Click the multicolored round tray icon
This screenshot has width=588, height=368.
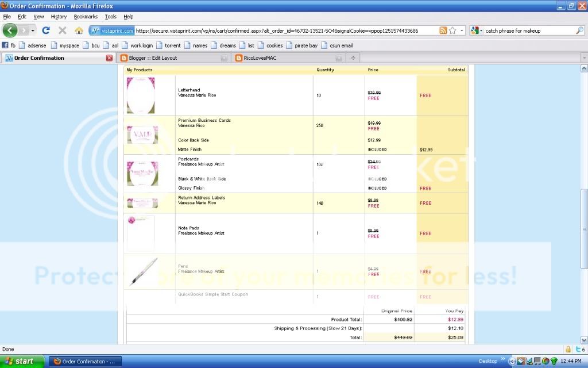(x=546, y=361)
